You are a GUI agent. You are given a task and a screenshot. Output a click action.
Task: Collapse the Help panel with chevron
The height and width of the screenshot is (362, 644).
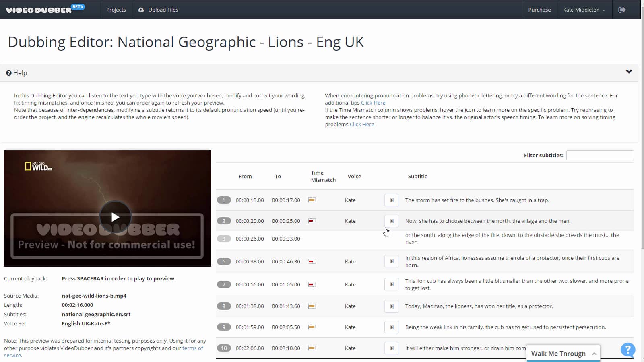[x=629, y=72]
